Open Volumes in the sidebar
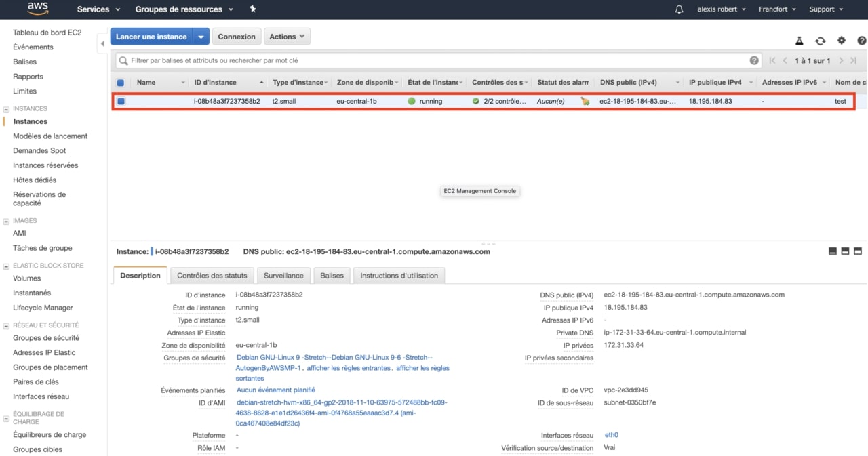Screen dimensions: 868x456 [x=27, y=278]
